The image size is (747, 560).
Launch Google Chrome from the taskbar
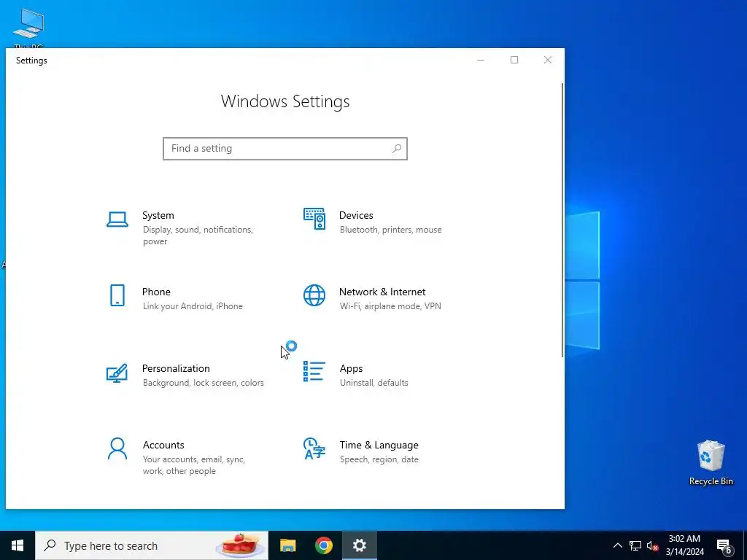[x=323, y=545]
